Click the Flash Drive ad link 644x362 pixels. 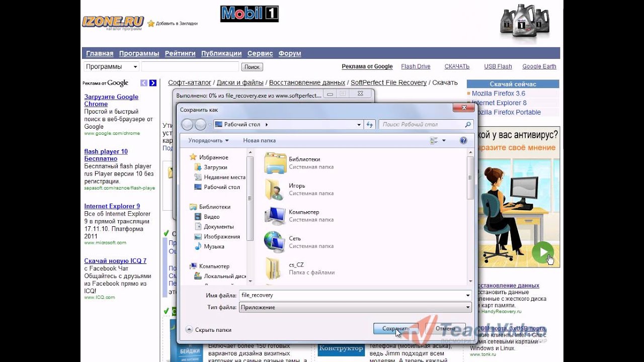(x=416, y=66)
